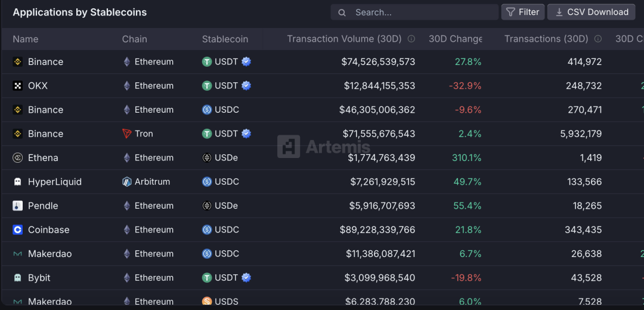The height and width of the screenshot is (310, 644).
Task: Sort by the Chain column header
Action: pos(135,39)
